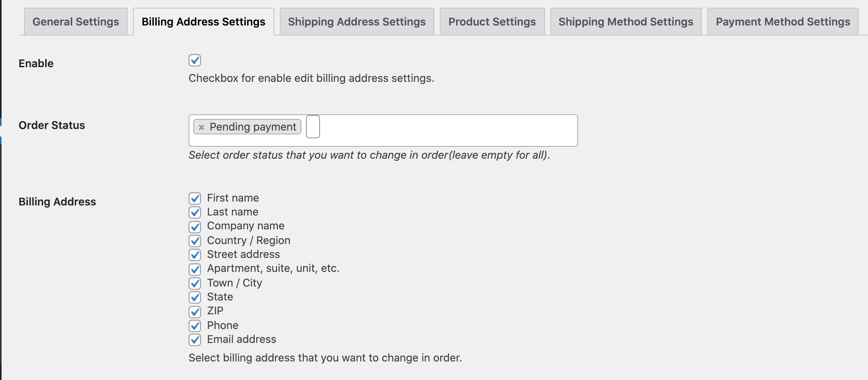
Task: Toggle the Apartment, suite, unit checkbox
Action: click(195, 269)
